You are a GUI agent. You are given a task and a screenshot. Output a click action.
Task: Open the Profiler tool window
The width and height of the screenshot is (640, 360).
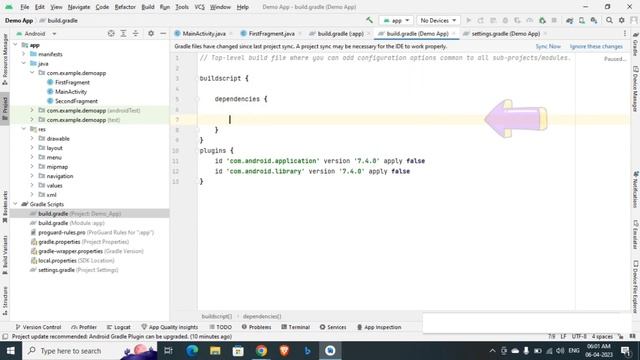point(84,327)
